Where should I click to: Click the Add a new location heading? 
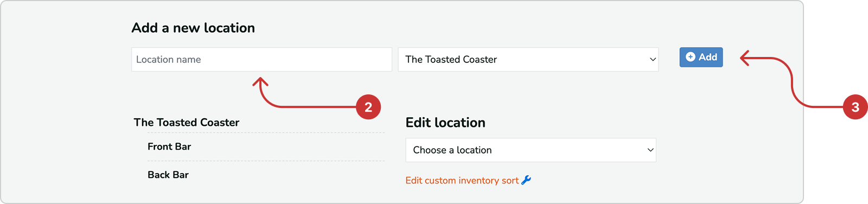pos(193,28)
